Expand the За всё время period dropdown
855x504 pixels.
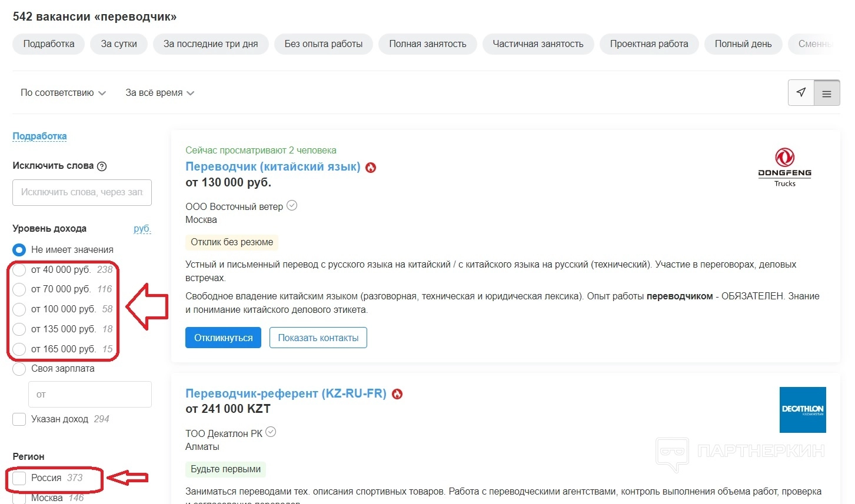pyautogui.click(x=159, y=93)
